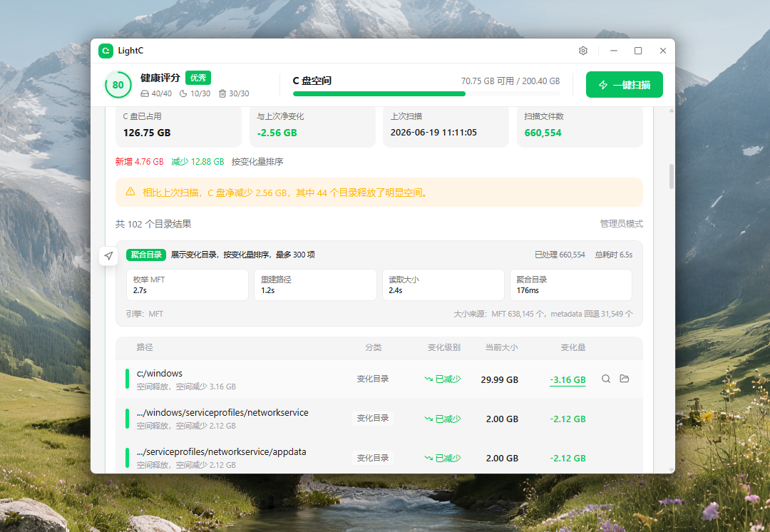Click the 扫描文件数 660,554 card

click(x=580, y=127)
